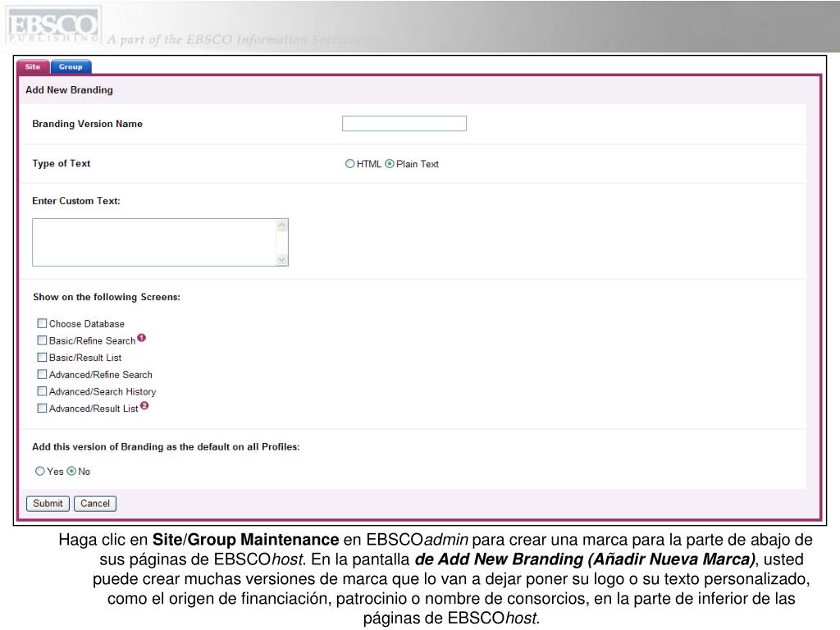Click footnote 2 icon beside Advanced/Result List
Image resolution: width=840 pixels, height=630 pixels.
144,405
